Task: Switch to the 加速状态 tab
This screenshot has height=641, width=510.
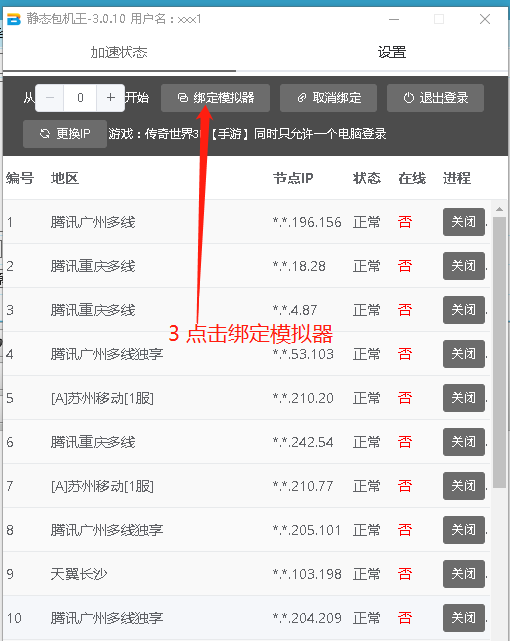Action: coord(119,52)
